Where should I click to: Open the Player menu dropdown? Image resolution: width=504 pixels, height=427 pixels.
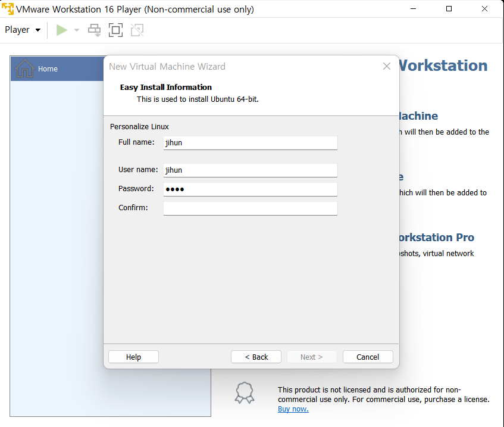tap(23, 30)
